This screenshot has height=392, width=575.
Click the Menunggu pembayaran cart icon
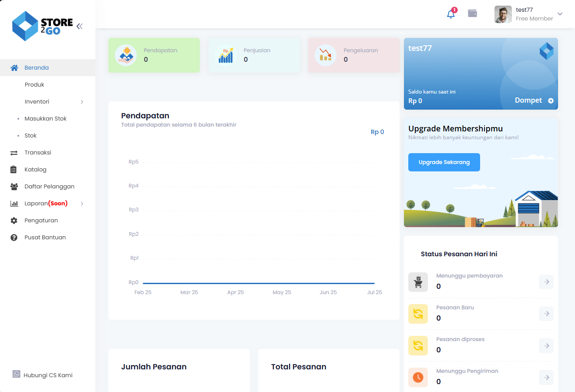coord(418,282)
